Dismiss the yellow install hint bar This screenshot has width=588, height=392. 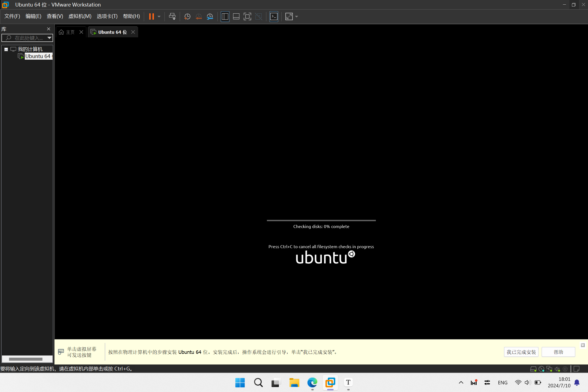(x=583, y=345)
